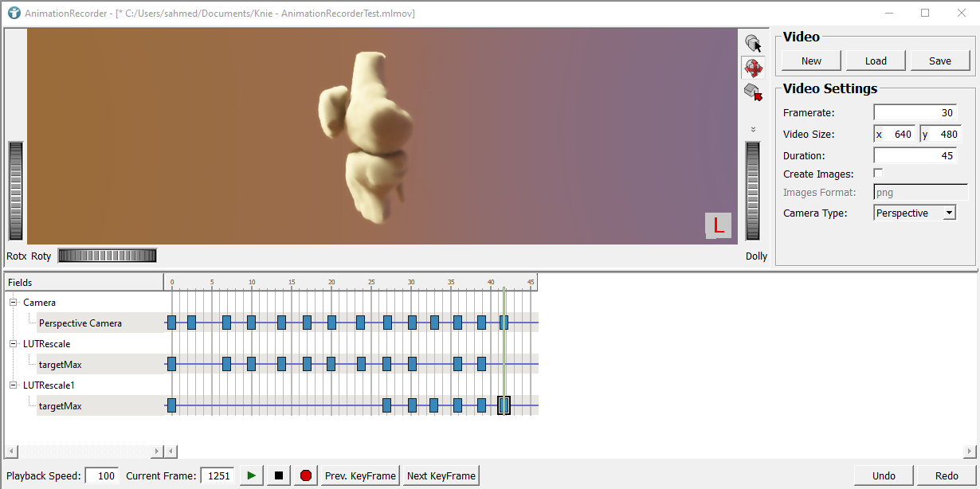Activate the rotate navigation mode icon
The width and height of the screenshot is (980, 489).
752,68
